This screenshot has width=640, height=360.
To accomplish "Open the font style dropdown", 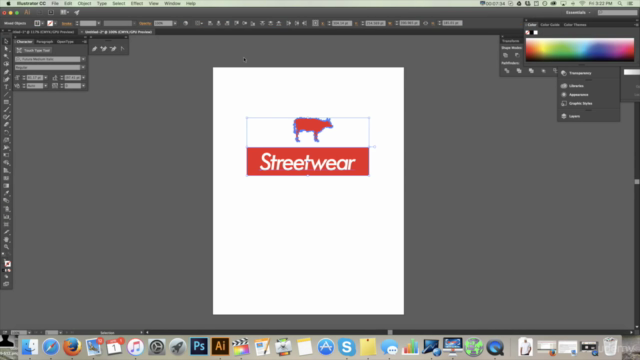I will [x=83, y=67].
